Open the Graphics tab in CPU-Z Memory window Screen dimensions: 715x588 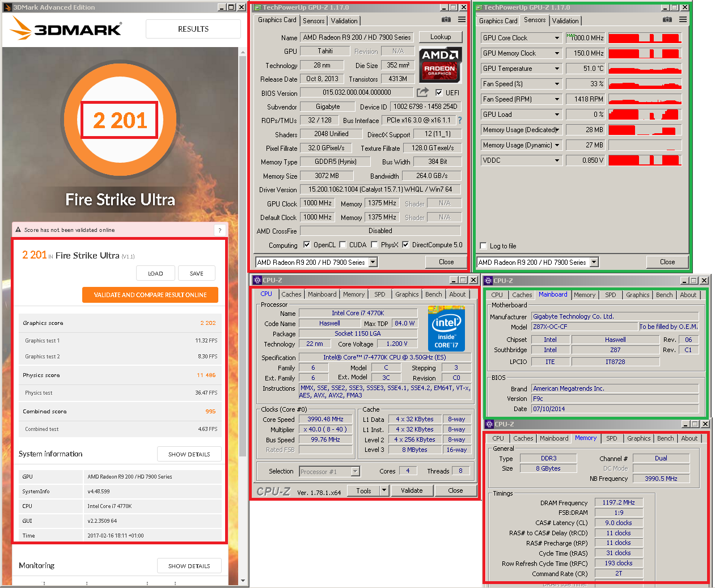click(639, 438)
